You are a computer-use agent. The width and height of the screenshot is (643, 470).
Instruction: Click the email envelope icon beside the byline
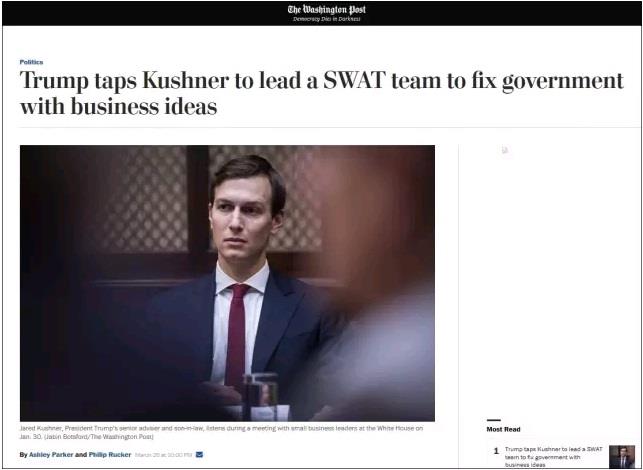point(199,454)
